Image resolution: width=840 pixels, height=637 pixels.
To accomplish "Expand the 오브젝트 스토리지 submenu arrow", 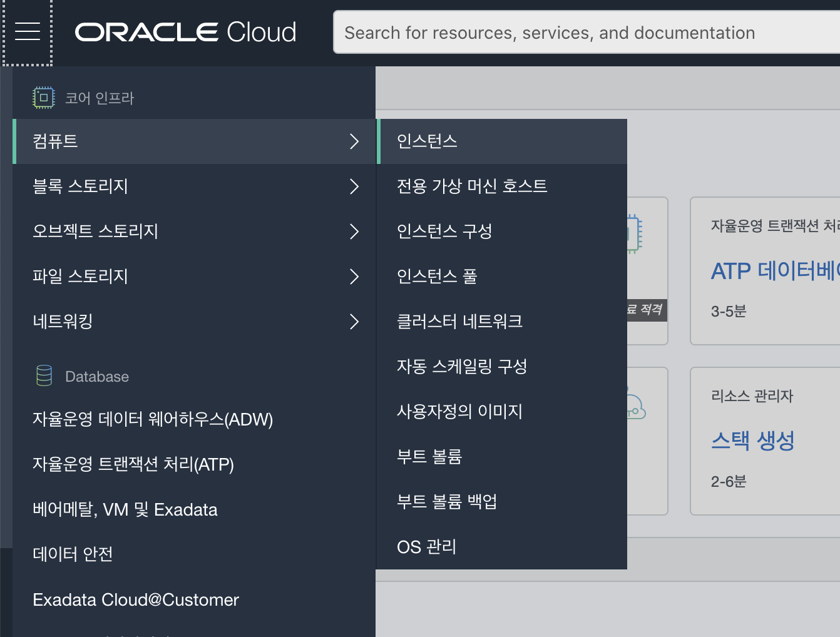I will (354, 232).
